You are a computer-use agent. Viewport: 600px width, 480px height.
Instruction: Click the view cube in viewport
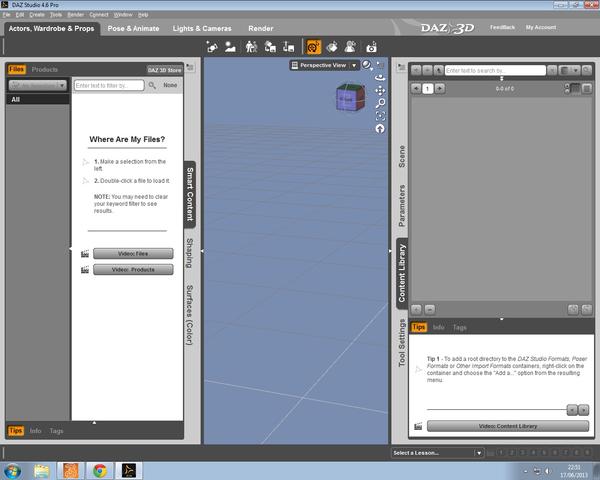(350, 98)
